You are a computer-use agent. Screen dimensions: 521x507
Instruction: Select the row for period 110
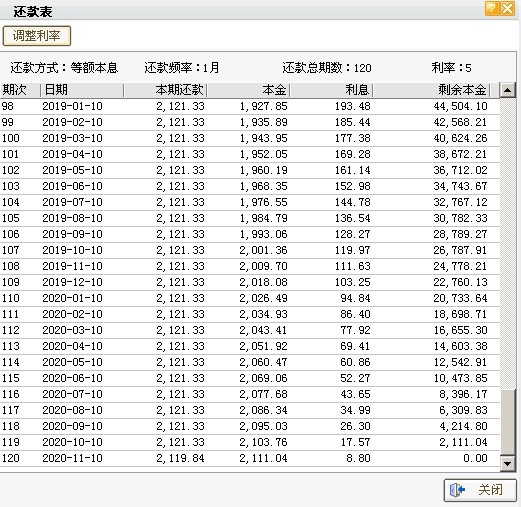(250, 298)
